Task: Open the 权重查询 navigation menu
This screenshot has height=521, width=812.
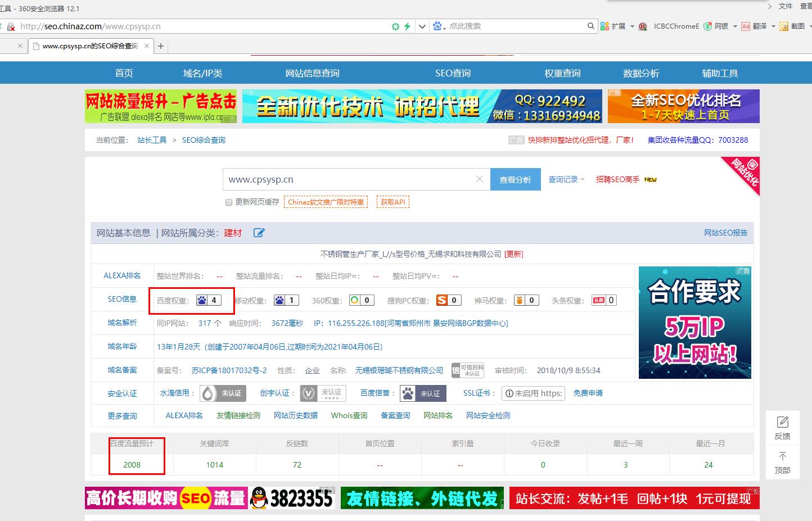Action: [562, 73]
